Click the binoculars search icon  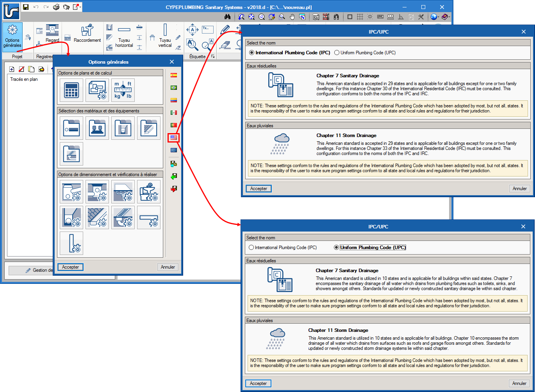(x=228, y=17)
